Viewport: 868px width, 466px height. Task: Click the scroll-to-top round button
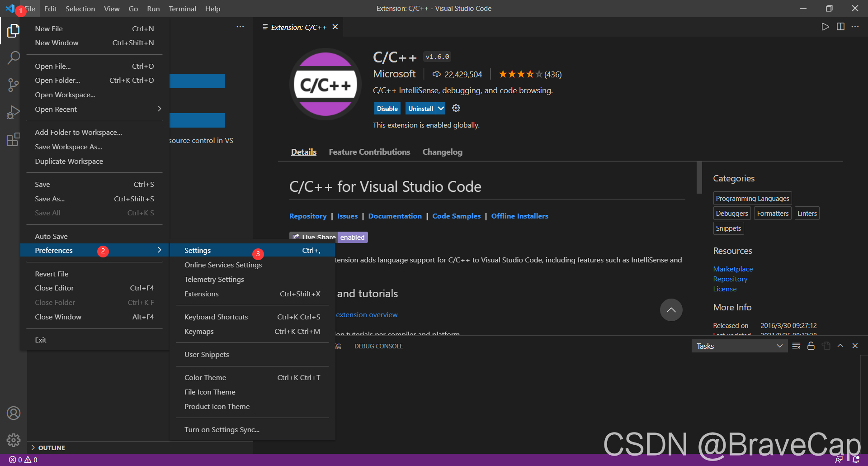(671, 310)
